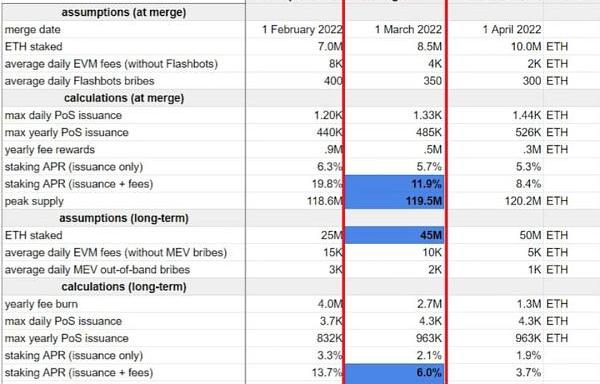Select the highlighted 6.0% staking APR cell
Screen dimensions: 600x384
[395, 373]
